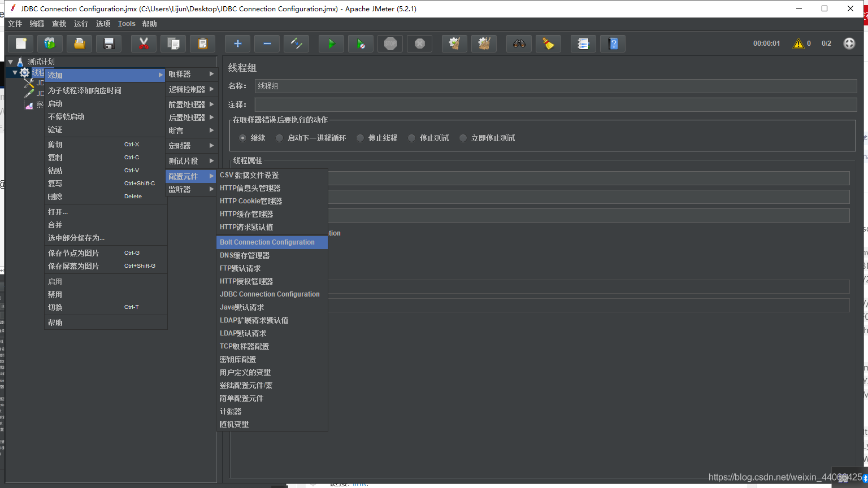Choose 随机变量 config element entry
Screen dimensions: 868x488
pos(272,424)
